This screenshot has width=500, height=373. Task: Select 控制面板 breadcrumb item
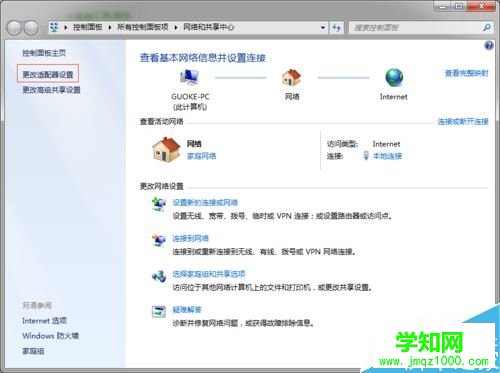pos(88,27)
